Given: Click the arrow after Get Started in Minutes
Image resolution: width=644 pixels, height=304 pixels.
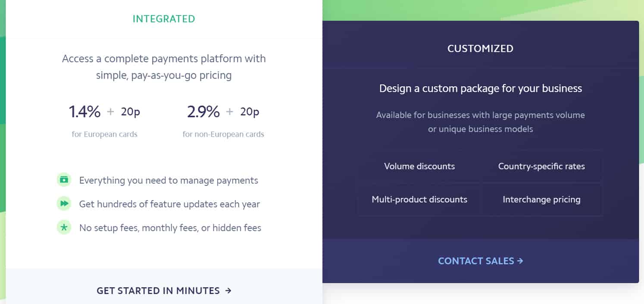Looking at the screenshot, I should 228,291.
